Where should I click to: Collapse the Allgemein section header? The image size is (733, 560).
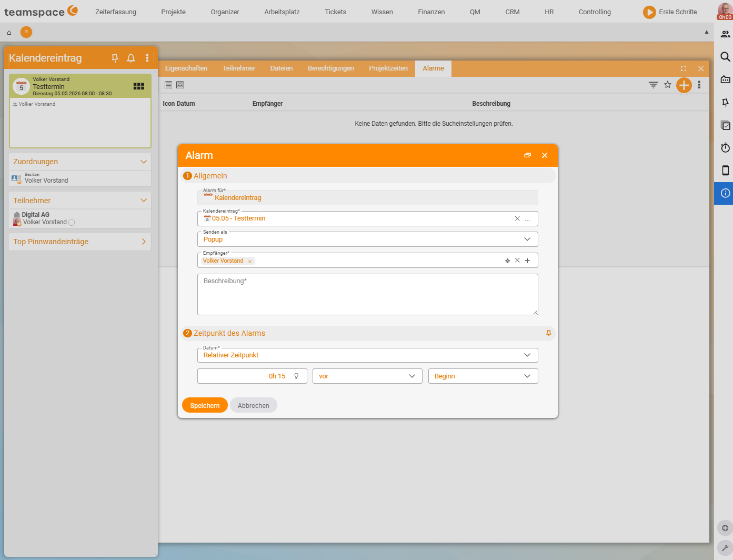pos(368,176)
